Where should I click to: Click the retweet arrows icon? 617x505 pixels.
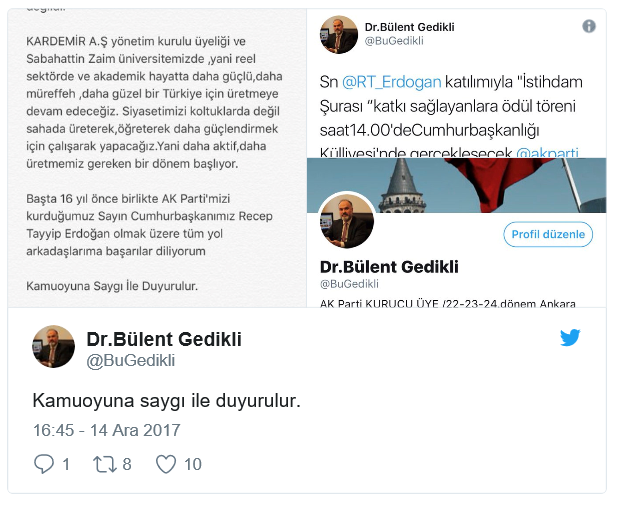point(105,464)
